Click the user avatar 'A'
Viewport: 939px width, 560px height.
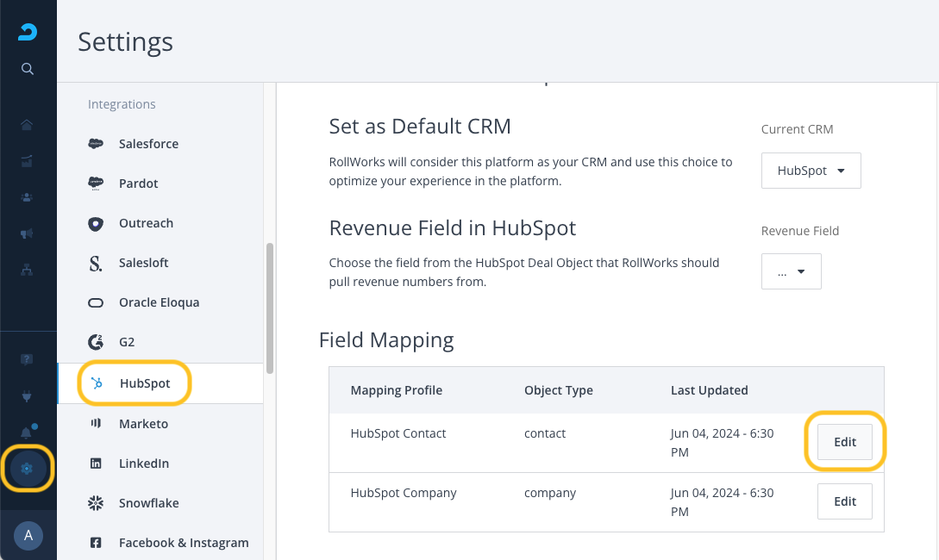click(x=28, y=536)
